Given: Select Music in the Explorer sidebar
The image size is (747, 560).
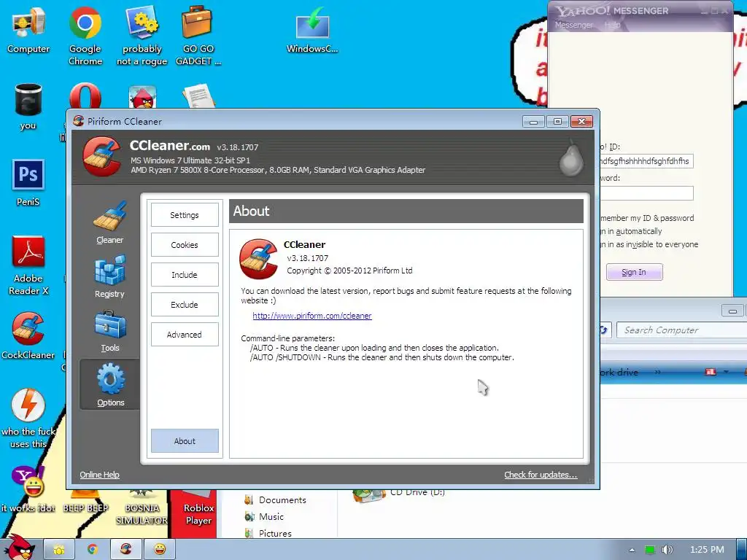Looking at the screenshot, I should pyautogui.click(x=264, y=517).
